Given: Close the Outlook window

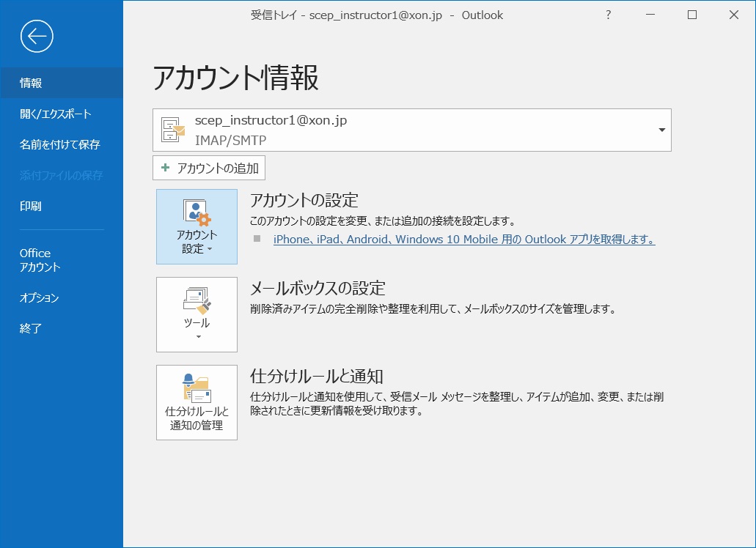Looking at the screenshot, I should (x=733, y=15).
